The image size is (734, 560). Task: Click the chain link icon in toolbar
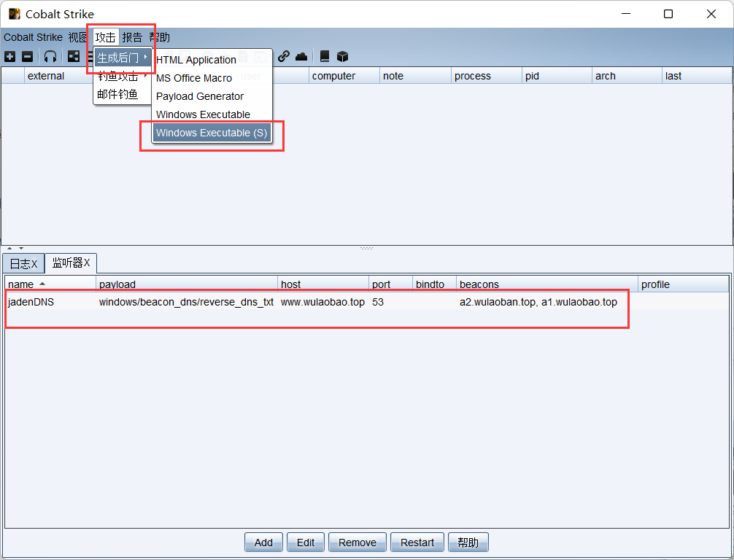[x=284, y=57]
